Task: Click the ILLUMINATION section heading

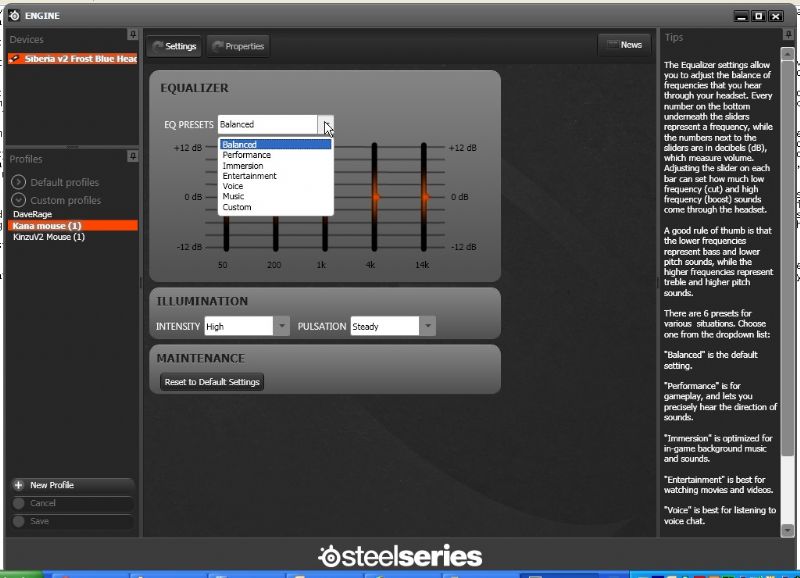Action: coord(202,301)
